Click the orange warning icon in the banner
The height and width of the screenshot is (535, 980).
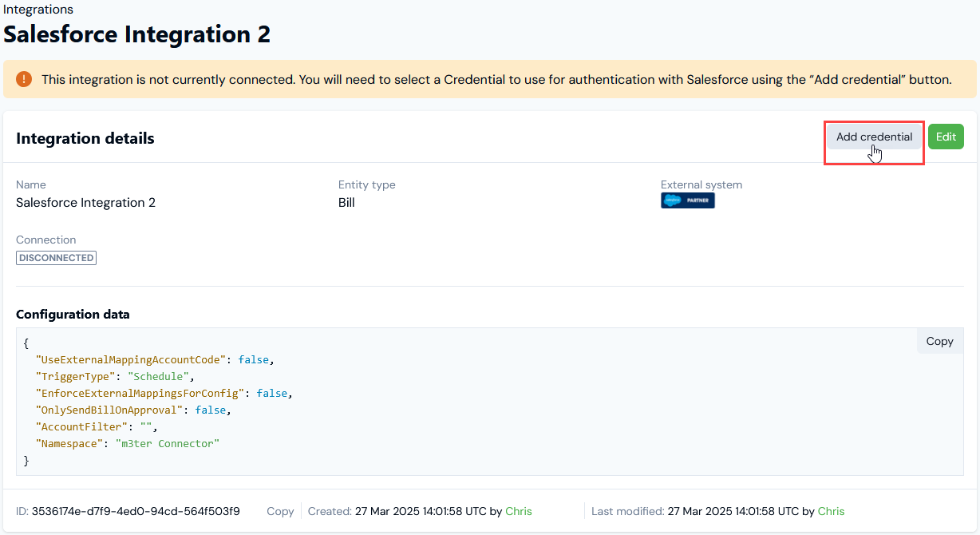25,79
